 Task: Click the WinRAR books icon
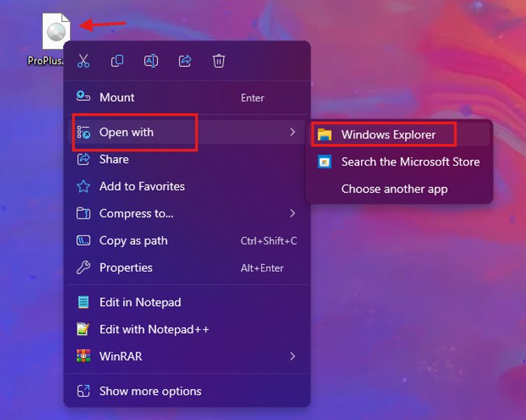[x=83, y=356]
